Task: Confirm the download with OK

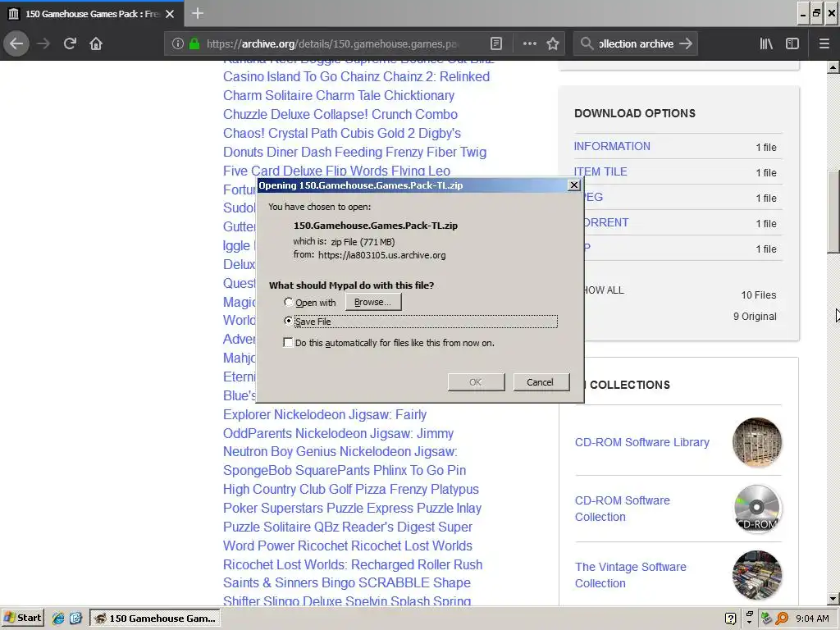Action: (476, 382)
